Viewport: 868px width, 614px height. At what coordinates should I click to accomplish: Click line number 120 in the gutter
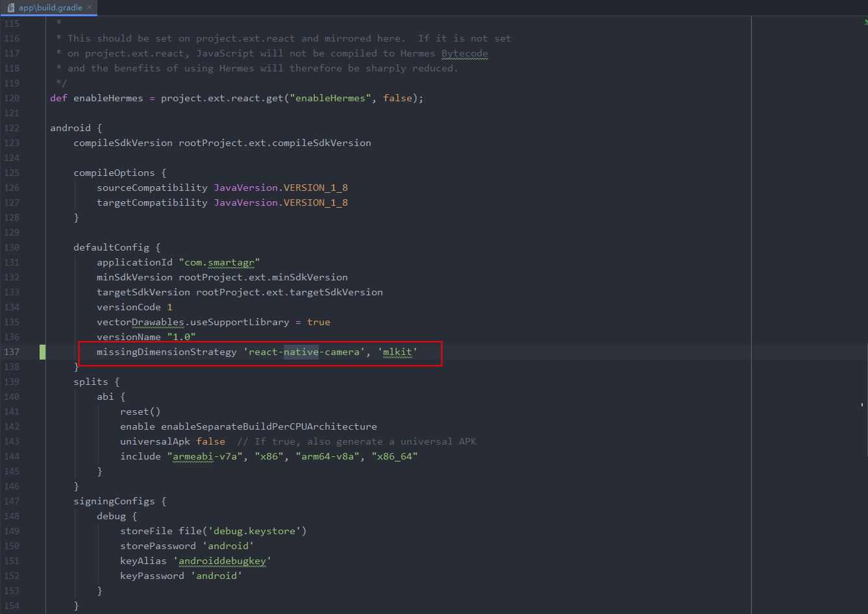[x=12, y=97]
